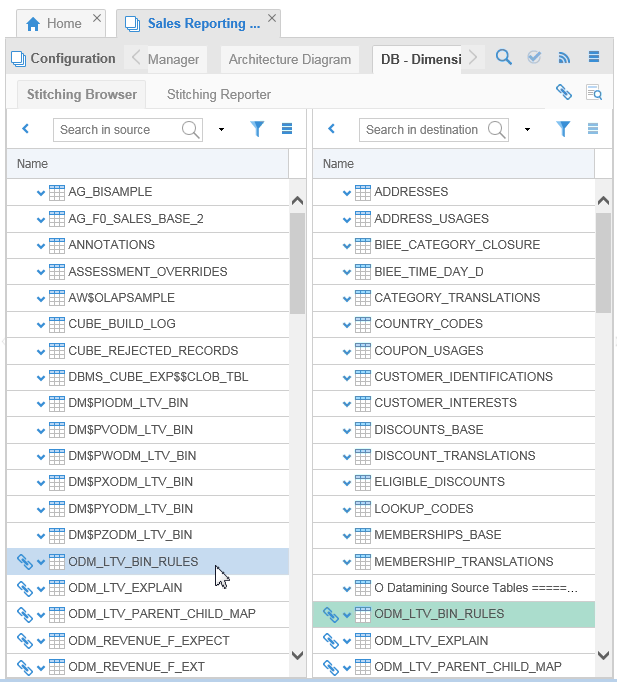Select the ASSESSMENT_OVERRIDES row

click(x=148, y=272)
